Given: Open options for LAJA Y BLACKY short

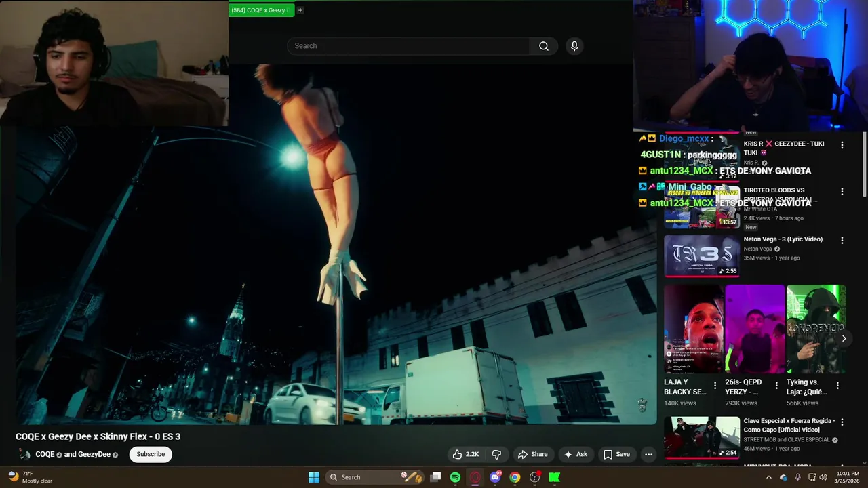Looking at the screenshot, I should pos(715,386).
